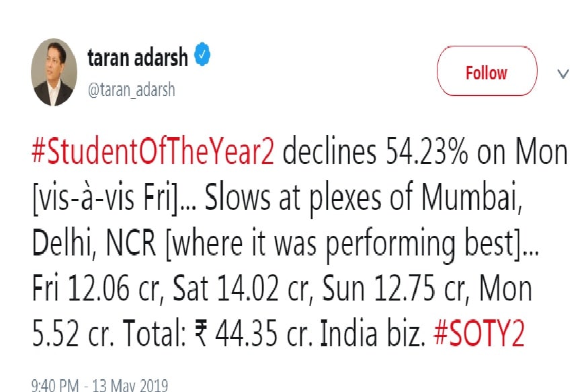This screenshot has height=392, width=588.
Task: Click the taran adarsh display name
Action: click(138, 57)
